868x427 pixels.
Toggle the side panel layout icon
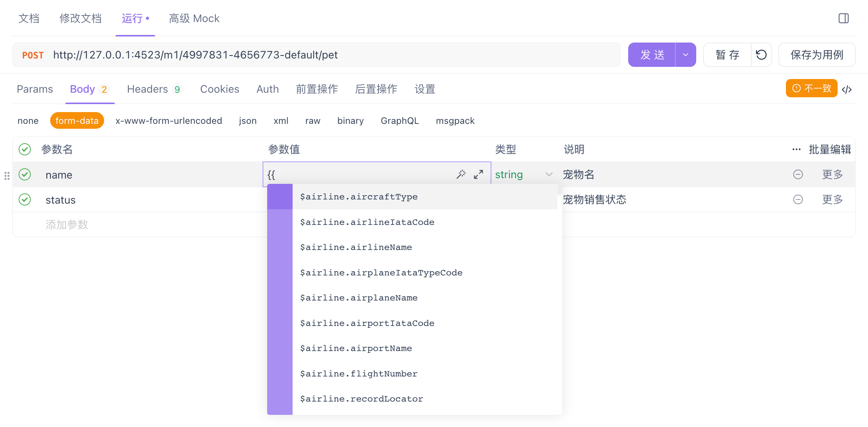(843, 18)
